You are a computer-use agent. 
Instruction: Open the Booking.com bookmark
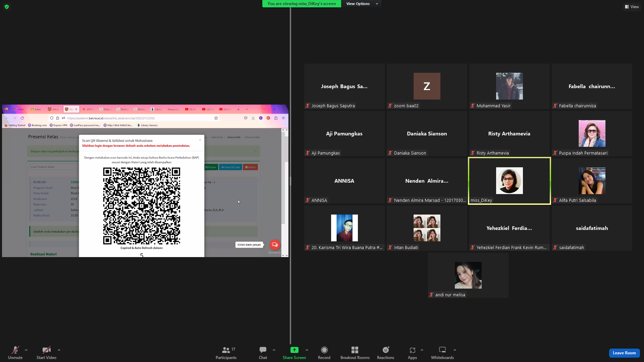pos(38,125)
